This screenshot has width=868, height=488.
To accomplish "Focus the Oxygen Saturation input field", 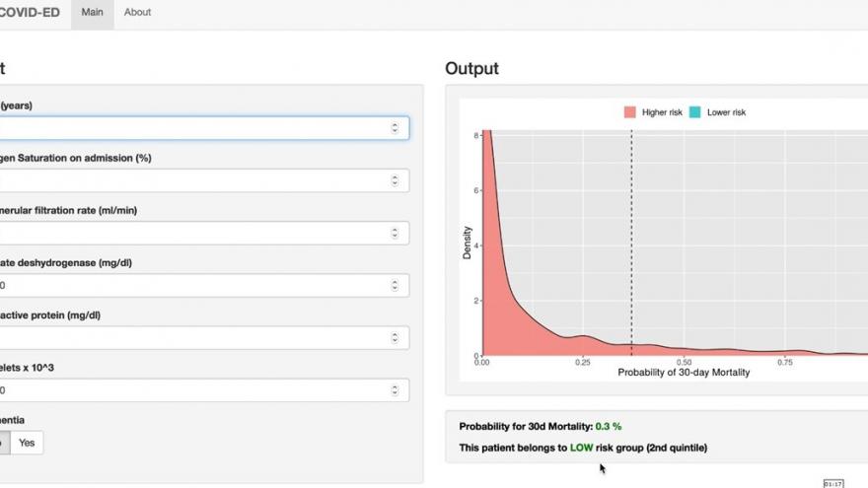I will click(x=187, y=180).
